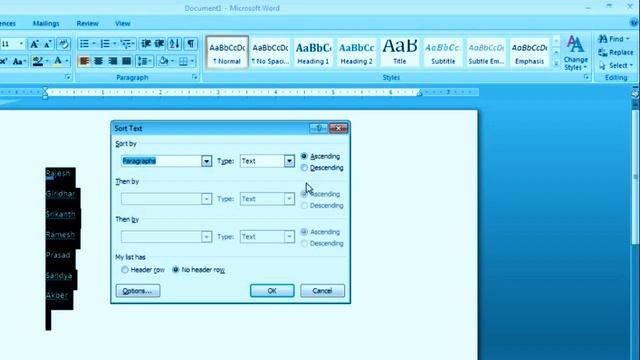
Task: Click the name Sandya in document
Action: click(59, 276)
